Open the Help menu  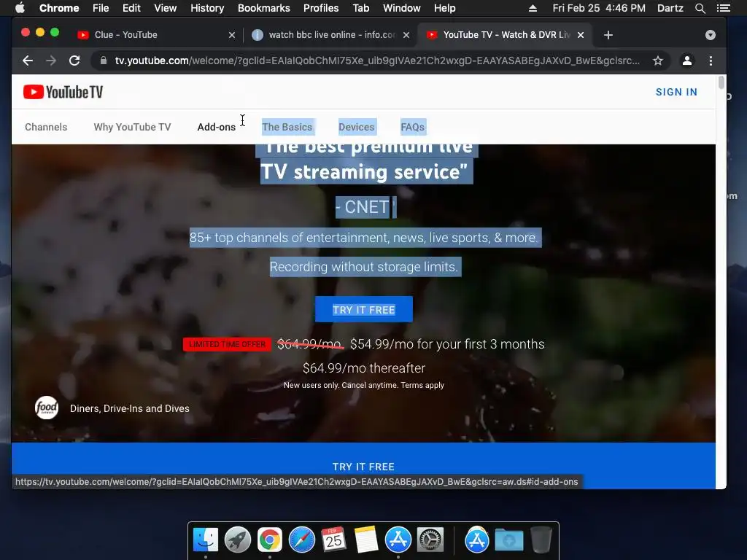444,8
